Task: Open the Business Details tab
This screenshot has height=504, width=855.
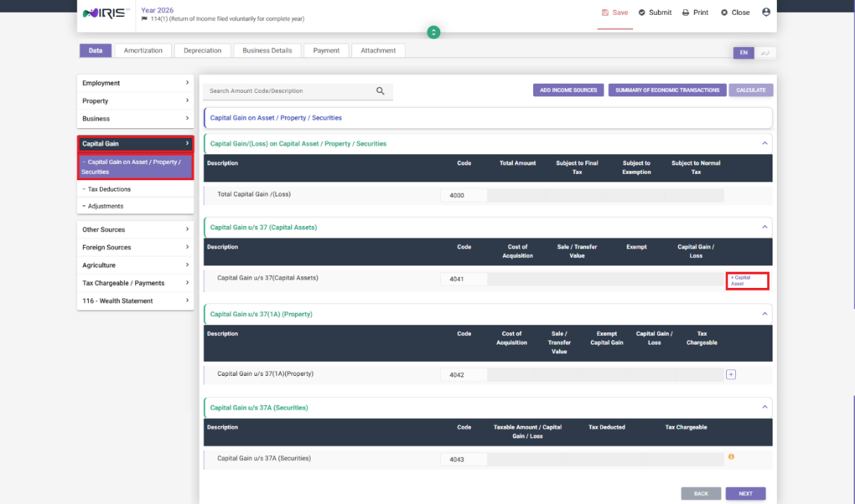Action: point(267,51)
